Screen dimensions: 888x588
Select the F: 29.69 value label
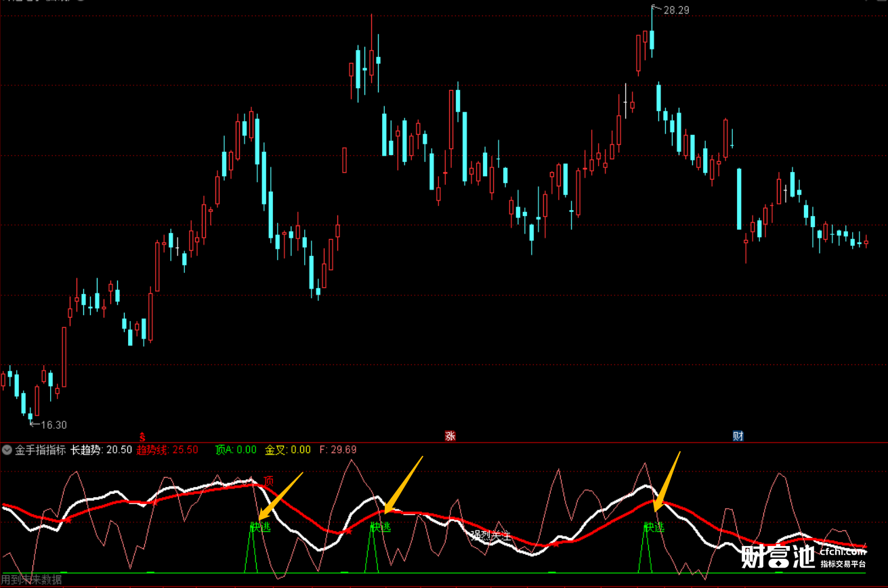[x=338, y=450]
